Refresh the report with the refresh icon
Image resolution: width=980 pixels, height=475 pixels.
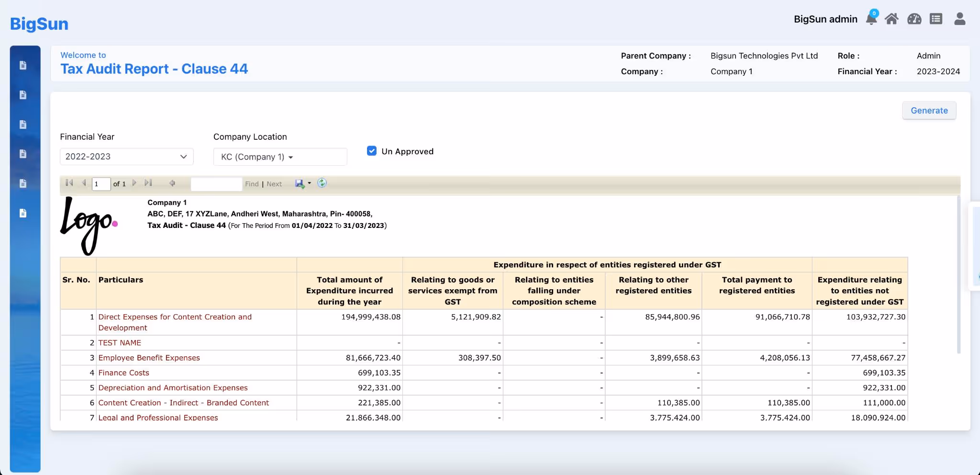pos(322,183)
